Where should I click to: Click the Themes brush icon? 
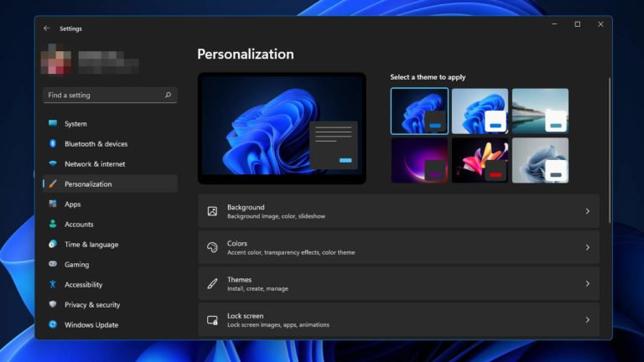pyautogui.click(x=212, y=283)
